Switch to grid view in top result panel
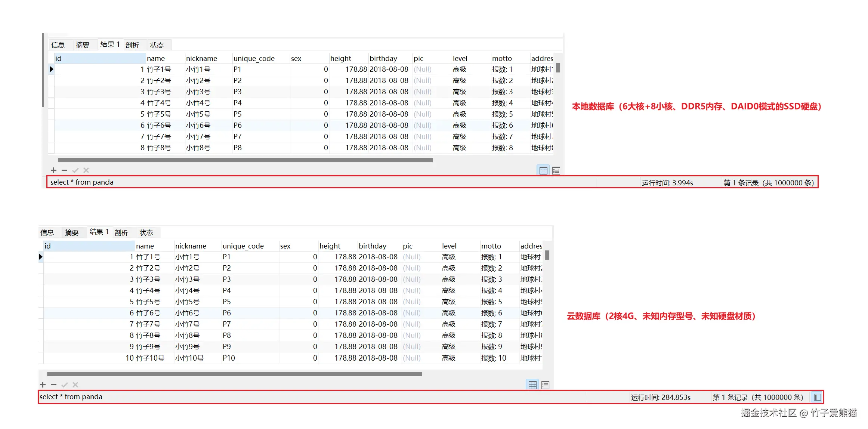 point(543,171)
